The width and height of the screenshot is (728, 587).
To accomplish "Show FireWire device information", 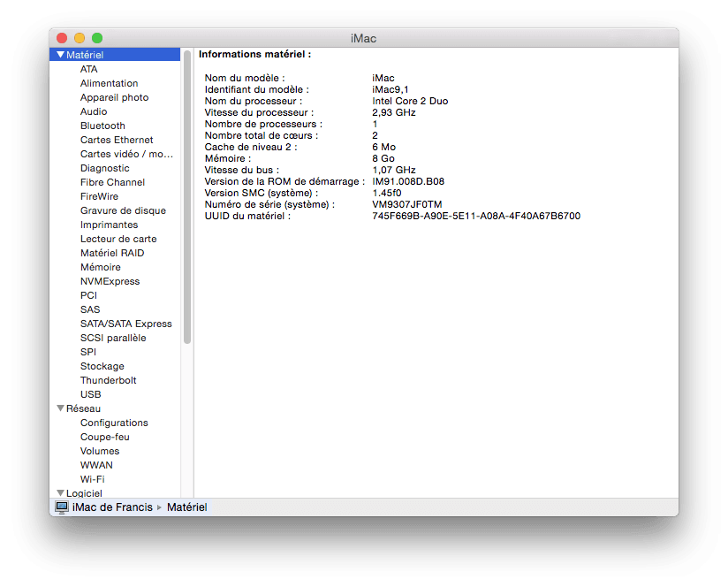I will point(99,196).
